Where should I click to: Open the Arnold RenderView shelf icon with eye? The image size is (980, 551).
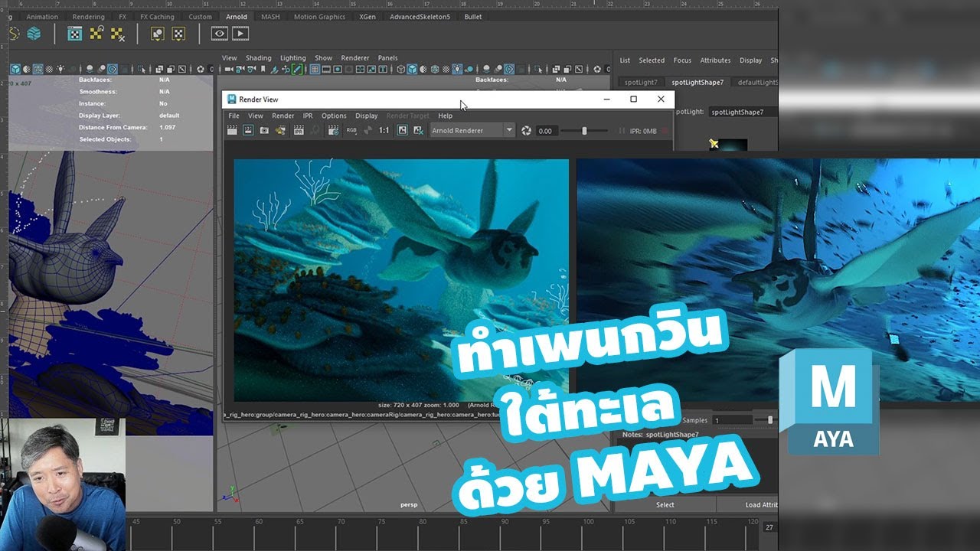pyautogui.click(x=220, y=34)
